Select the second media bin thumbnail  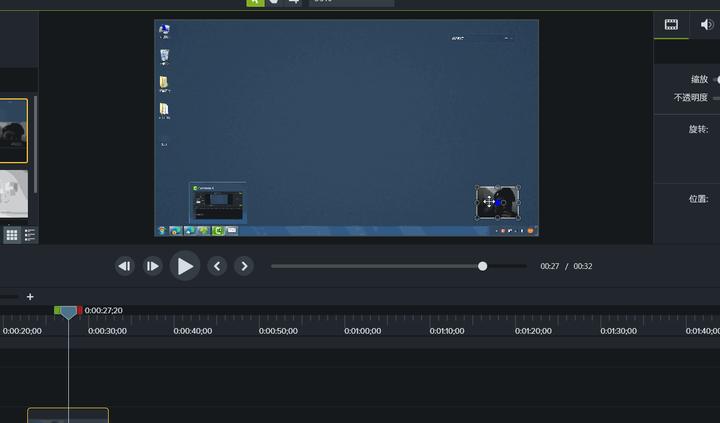pyautogui.click(x=13, y=194)
